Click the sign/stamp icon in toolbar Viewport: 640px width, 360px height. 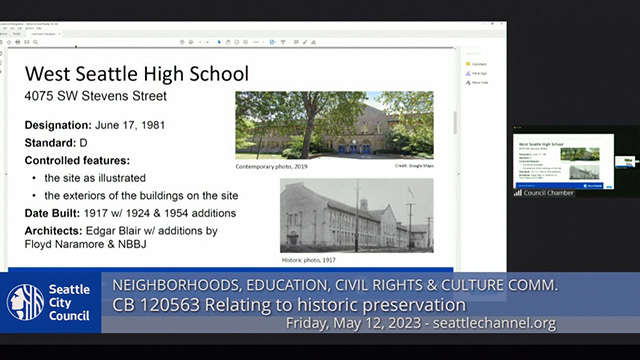click(x=313, y=42)
